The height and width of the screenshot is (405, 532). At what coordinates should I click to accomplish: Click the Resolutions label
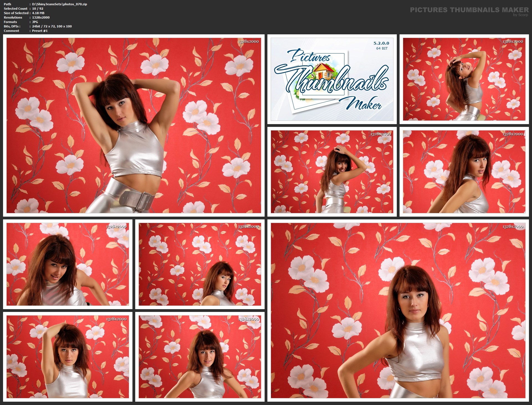click(13, 17)
